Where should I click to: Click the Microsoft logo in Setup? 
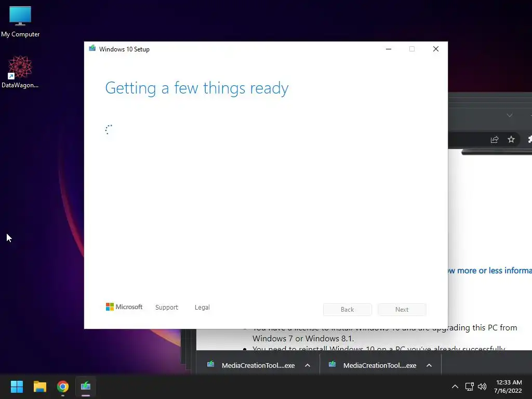coord(124,307)
